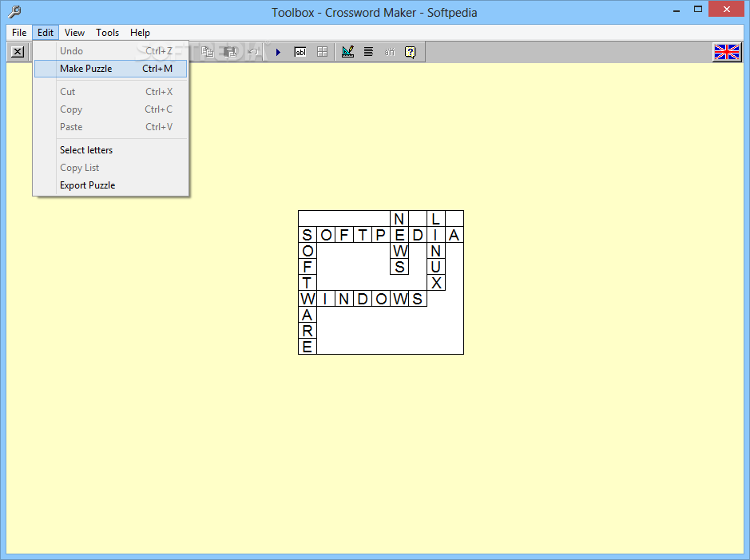Click the X close-tool button in toolbar
The width and height of the screenshot is (750, 560).
point(18,52)
